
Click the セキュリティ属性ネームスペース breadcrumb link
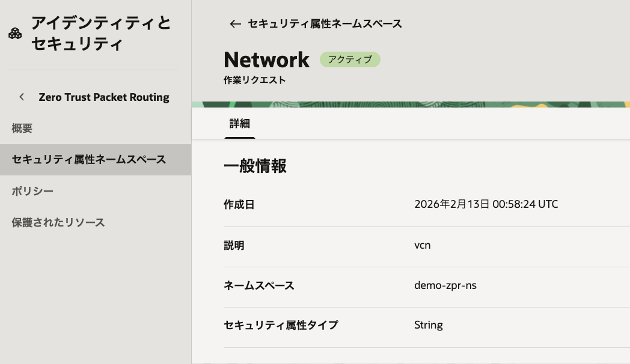click(325, 24)
